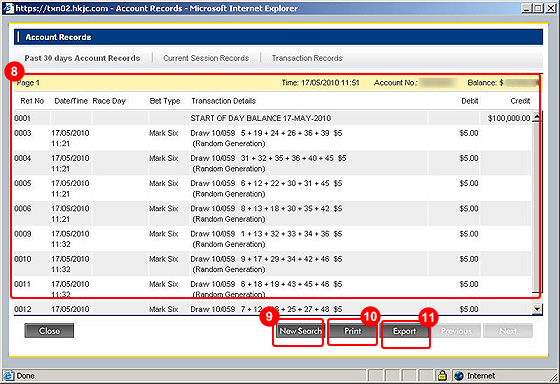Screen dimensions: 560x384
Task: Click the disabled Previous button
Action: [456, 331]
